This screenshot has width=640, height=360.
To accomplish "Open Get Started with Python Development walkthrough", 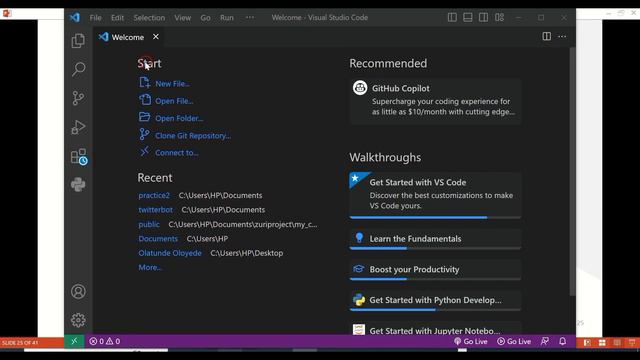I will (435, 300).
